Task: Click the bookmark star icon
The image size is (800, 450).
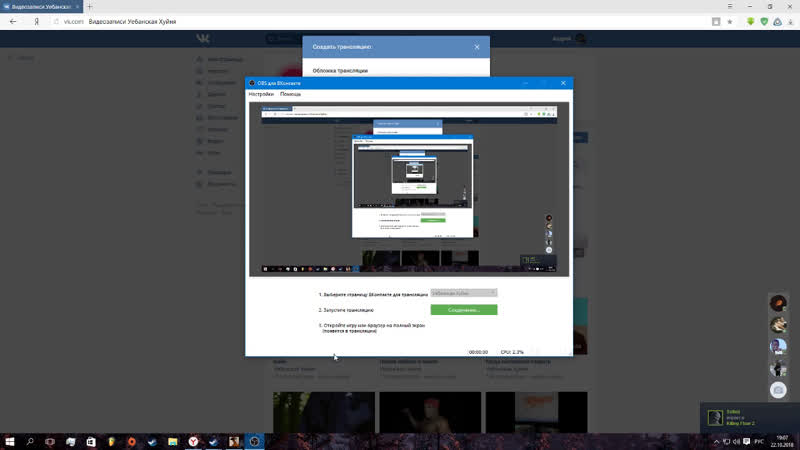Action: point(730,21)
